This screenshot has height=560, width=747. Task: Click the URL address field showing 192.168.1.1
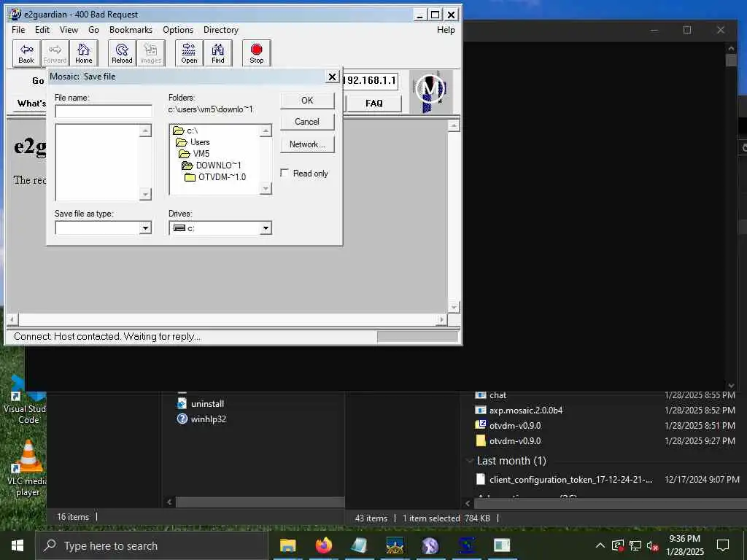pos(370,80)
